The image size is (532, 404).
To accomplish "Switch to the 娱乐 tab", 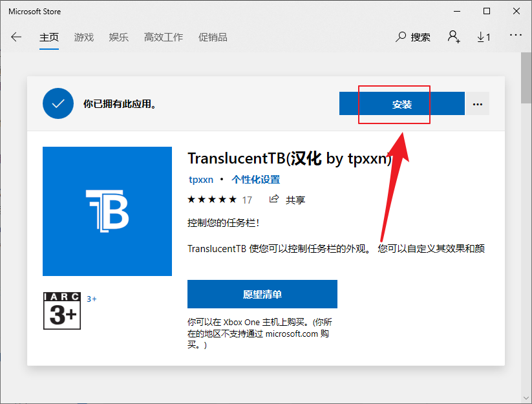I will pyautogui.click(x=119, y=37).
